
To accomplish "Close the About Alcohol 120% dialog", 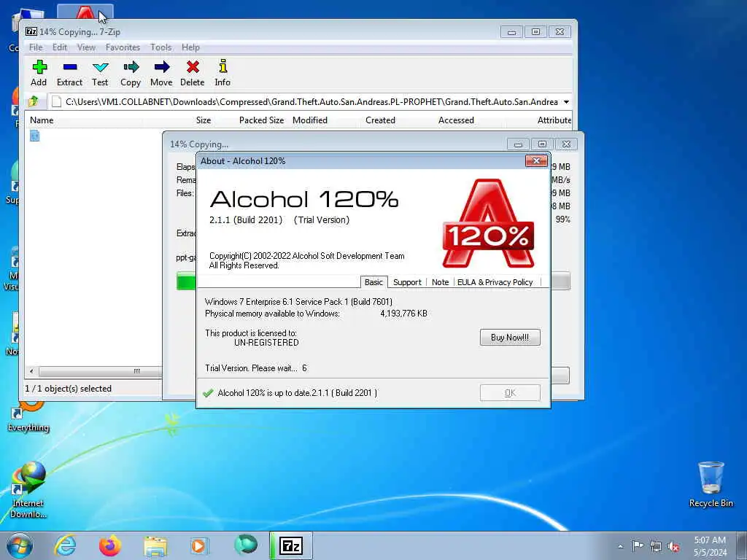I will [536, 161].
